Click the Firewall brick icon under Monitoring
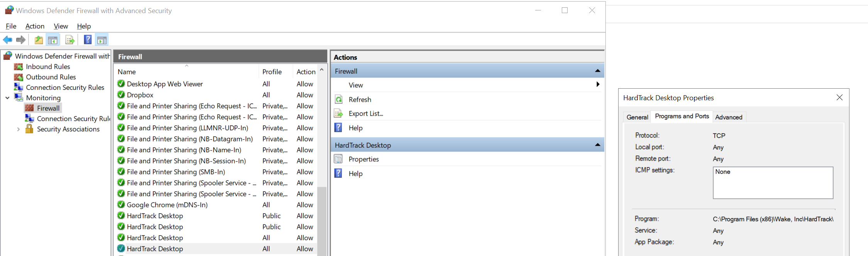The width and height of the screenshot is (868, 256). pos(29,108)
